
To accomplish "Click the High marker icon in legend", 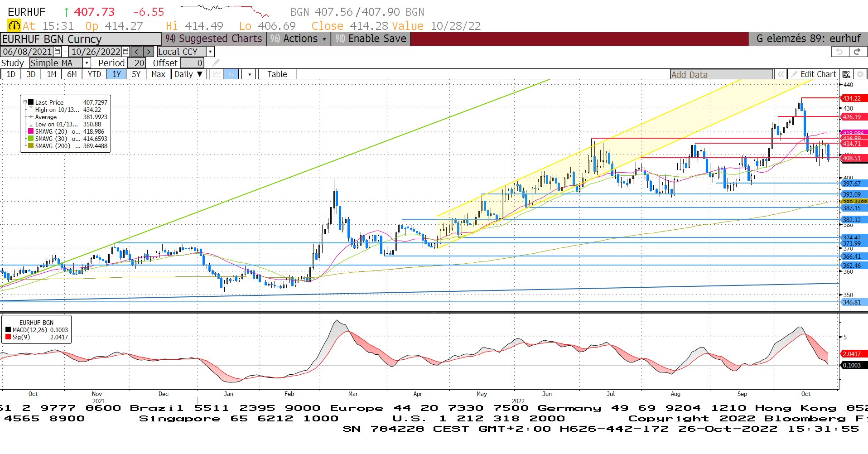I will (31, 110).
